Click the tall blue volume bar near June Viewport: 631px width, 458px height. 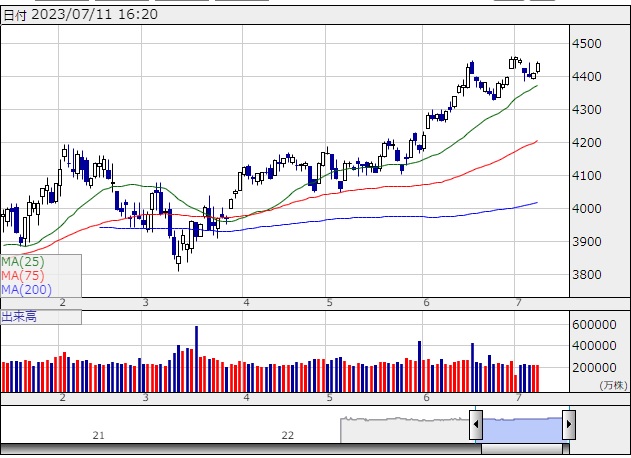click(x=419, y=367)
